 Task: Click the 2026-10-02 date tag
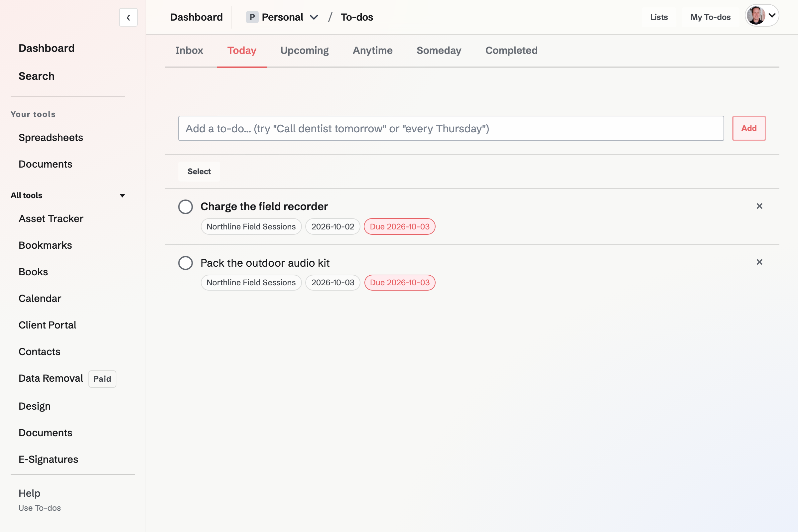[x=332, y=227]
